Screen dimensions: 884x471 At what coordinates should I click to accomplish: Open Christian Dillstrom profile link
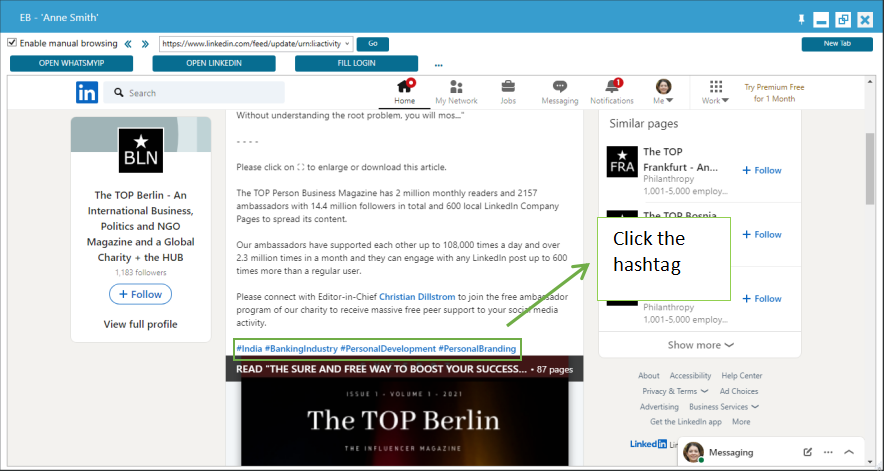pyautogui.click(x=417, y=297)
